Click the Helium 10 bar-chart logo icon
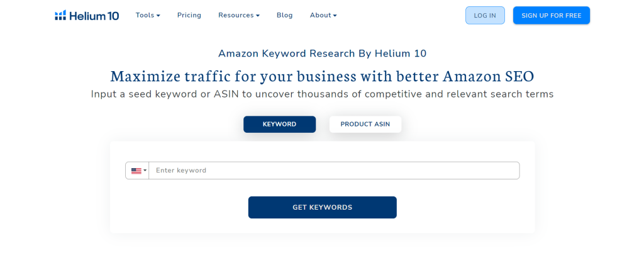The height and width of the screenshot is (260, 644). (x=60, y=15)
